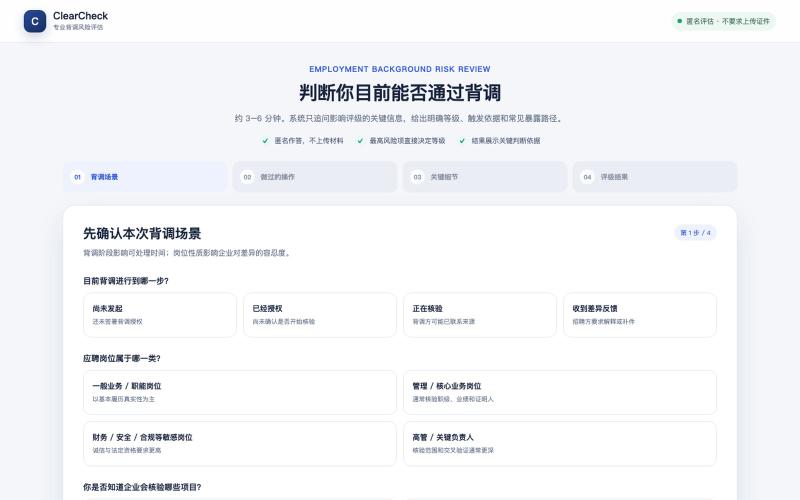This screenshot has height=500, width=800.
Task: Click check icon beside 结果展示关键判断依据
Action: [462, 141]
